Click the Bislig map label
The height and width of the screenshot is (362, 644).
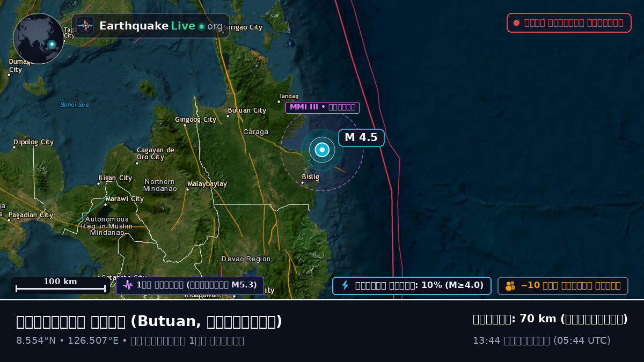point(310,177)
